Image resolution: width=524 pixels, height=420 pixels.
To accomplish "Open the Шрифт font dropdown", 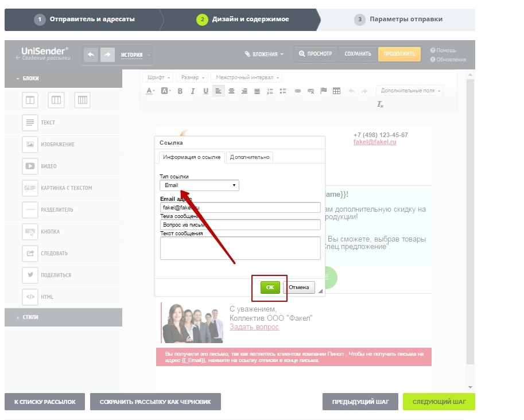I will coord(158,77).
